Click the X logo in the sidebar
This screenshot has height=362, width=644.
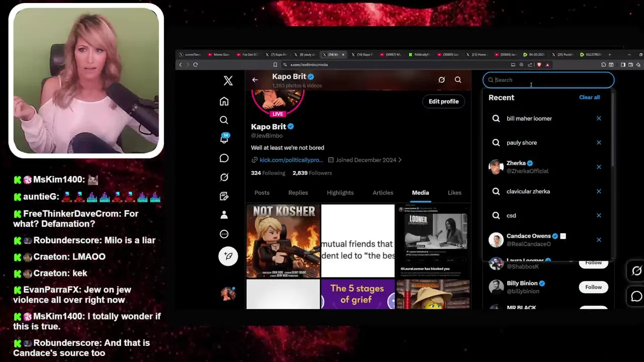click(x=228, y=80)
